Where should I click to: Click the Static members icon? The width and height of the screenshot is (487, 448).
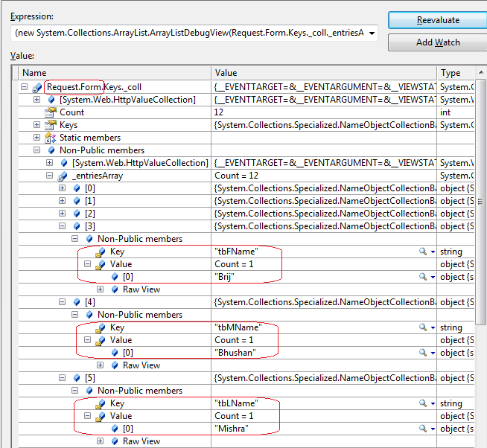[x=50, y=138]
